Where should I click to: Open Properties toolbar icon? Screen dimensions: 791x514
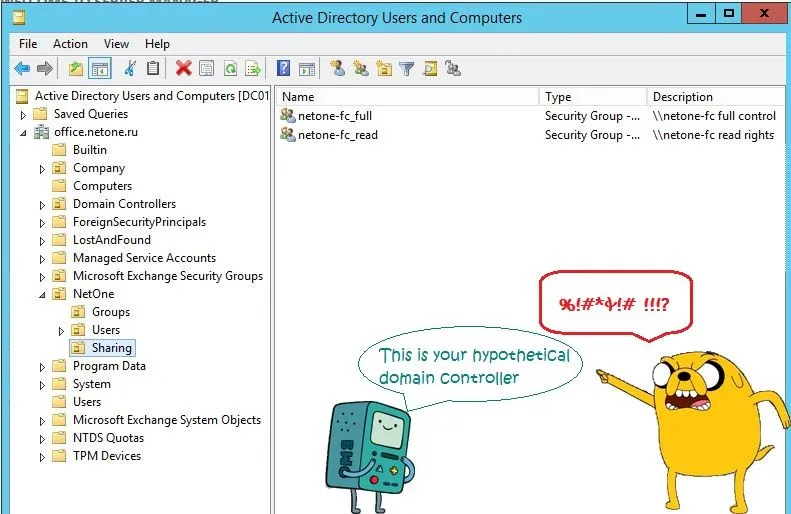coord(206,68)
